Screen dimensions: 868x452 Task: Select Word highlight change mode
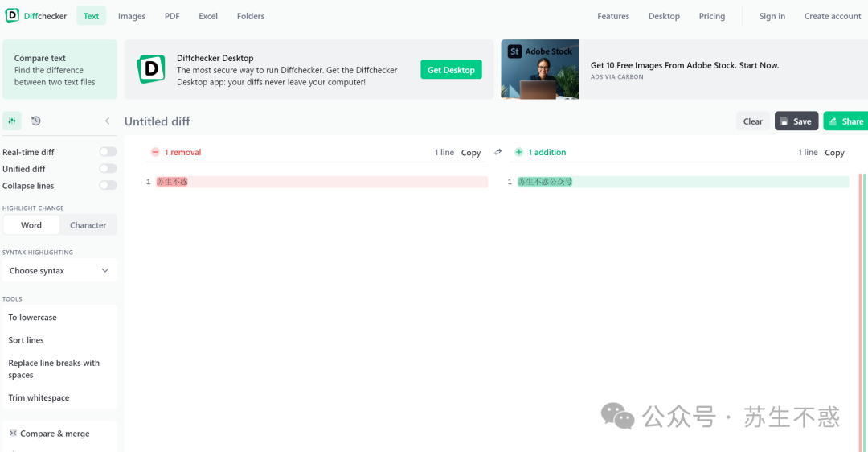click(x=31, y=225)
